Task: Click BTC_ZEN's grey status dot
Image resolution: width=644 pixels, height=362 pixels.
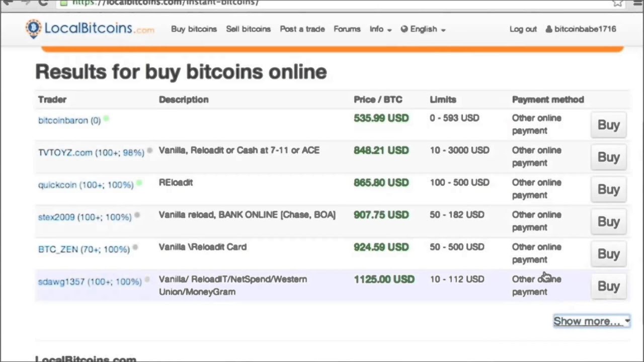Action: pos(135,247)
